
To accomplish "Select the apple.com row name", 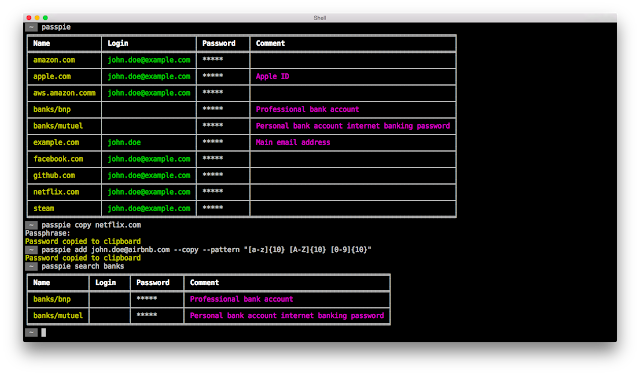I will (x=52, y=77).
